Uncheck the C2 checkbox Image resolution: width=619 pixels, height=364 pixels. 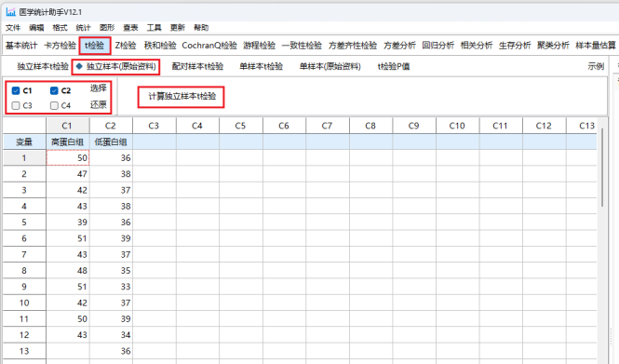54,91
